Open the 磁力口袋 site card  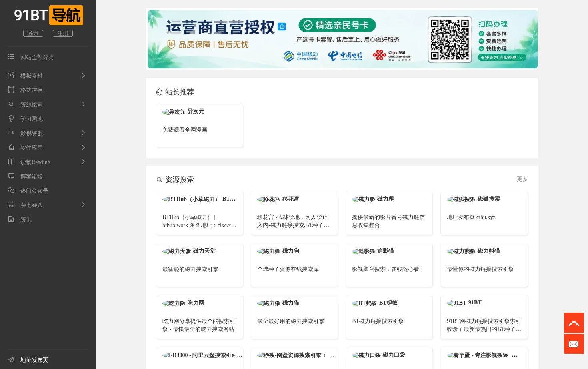point(389,358)
